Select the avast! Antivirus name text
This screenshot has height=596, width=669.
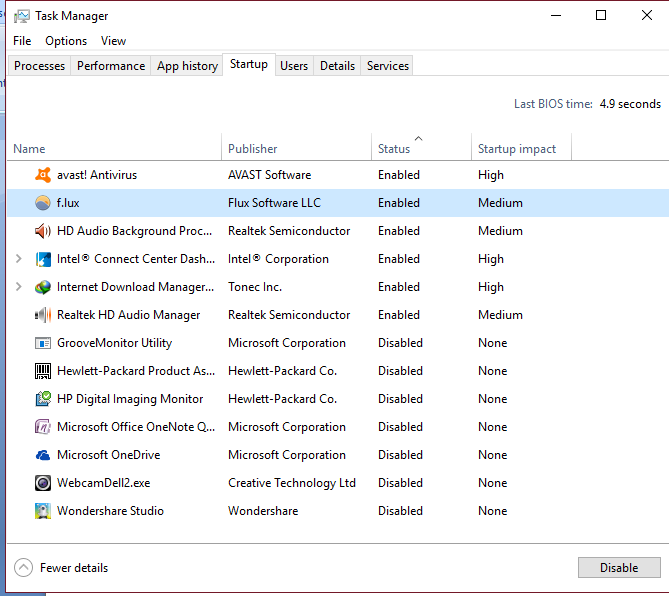point(97,175)
